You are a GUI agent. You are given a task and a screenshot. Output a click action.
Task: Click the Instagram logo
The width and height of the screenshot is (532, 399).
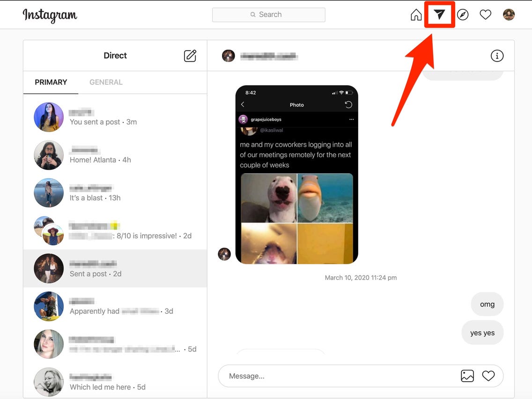pyautogui.click(x=50, y=15)
